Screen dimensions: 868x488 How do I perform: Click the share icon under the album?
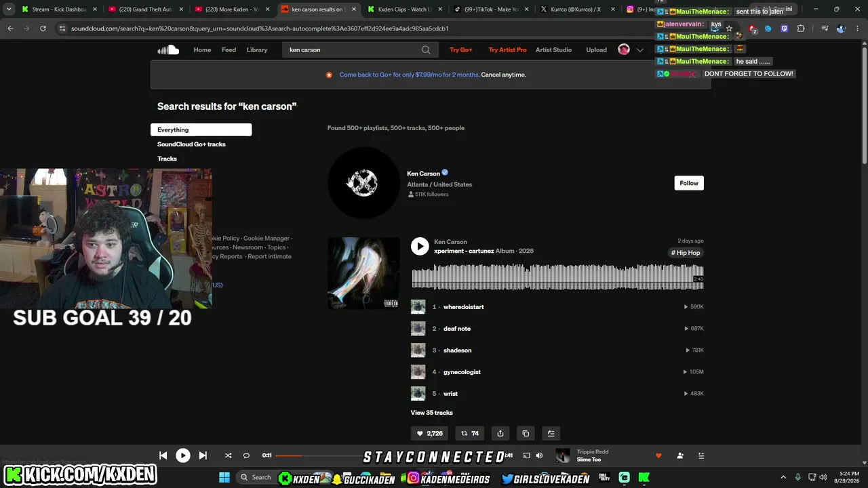(x=500, y=433)
